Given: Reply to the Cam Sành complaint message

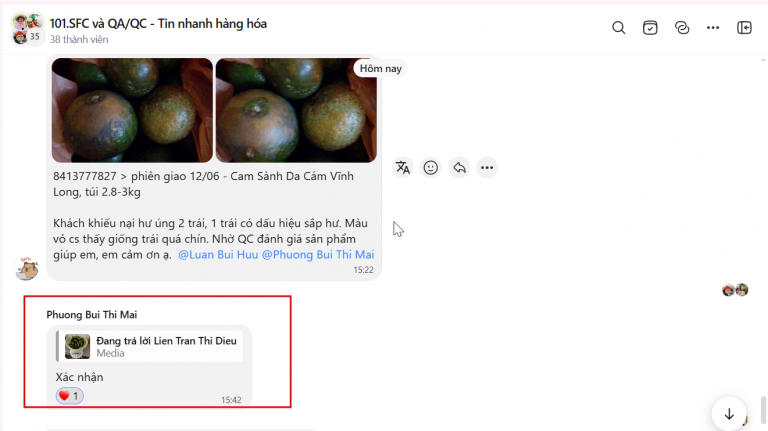Looking at the screenshot, I should click(x=459, y=168).
